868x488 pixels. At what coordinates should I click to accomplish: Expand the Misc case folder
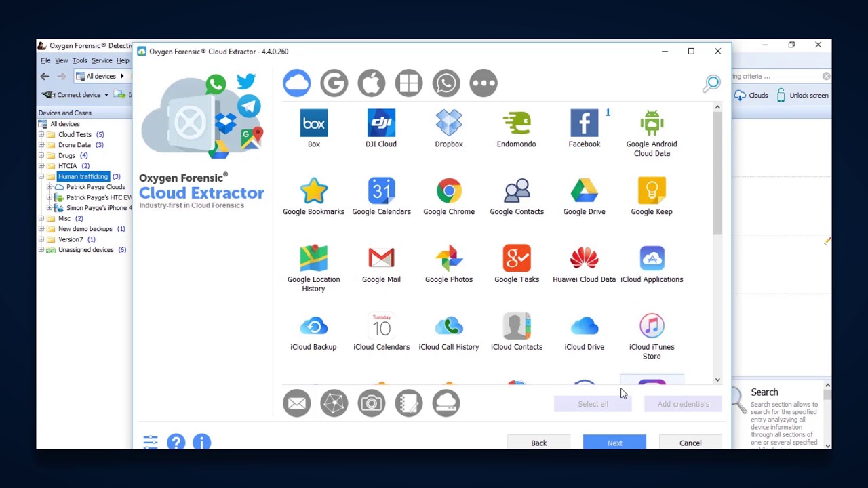[41, 218]
